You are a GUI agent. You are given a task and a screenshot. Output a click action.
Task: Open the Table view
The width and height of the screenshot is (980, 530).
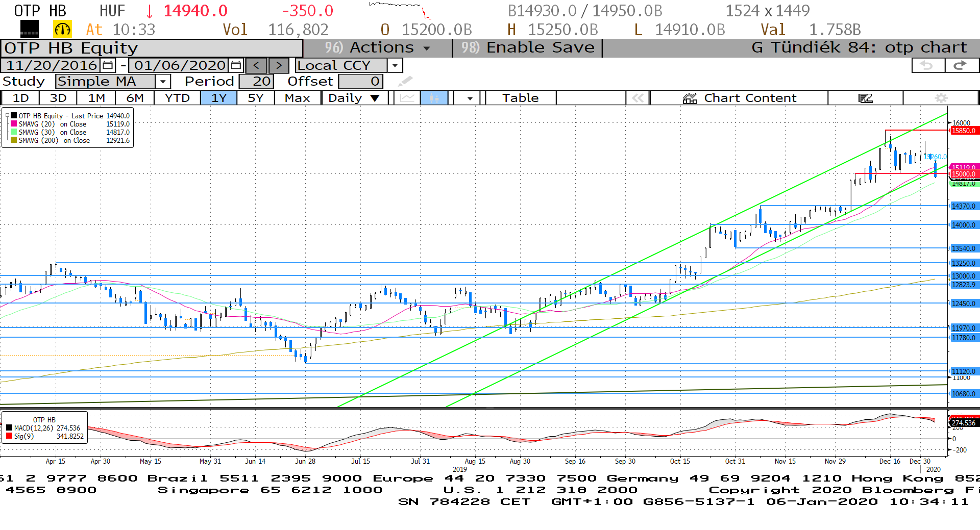pos(520,98)
